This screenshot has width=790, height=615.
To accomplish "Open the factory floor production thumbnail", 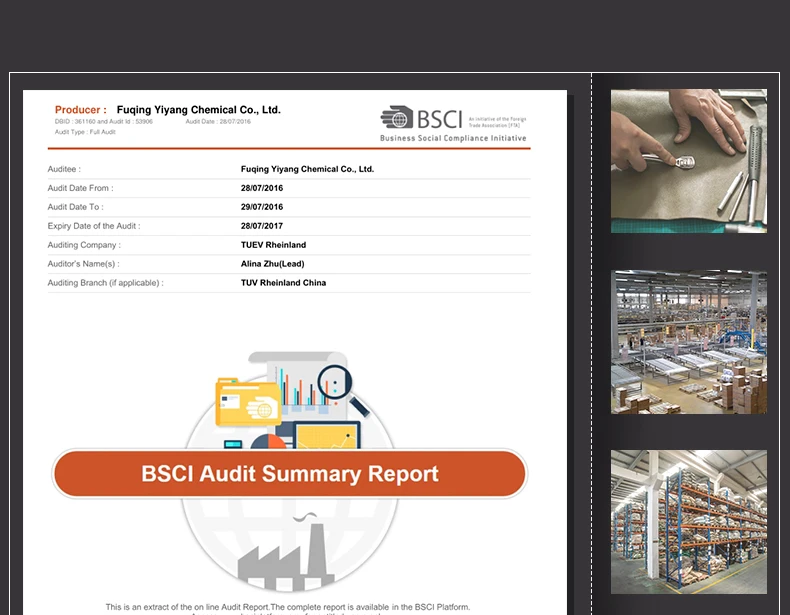I will (689, 342).
